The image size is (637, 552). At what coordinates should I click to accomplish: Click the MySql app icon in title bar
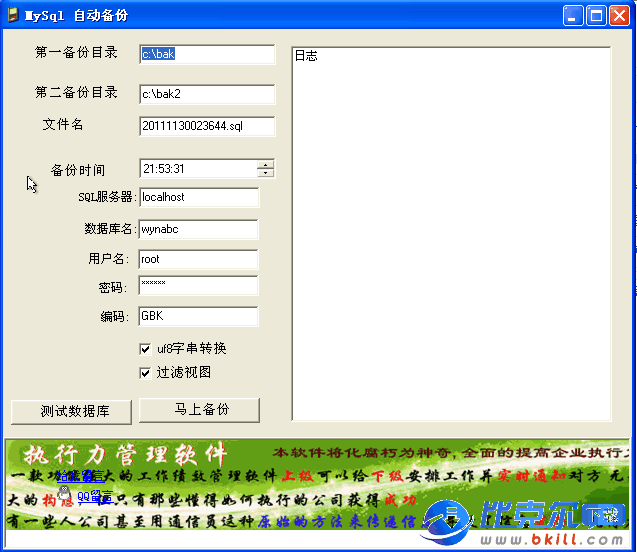[x=13, y=15]
